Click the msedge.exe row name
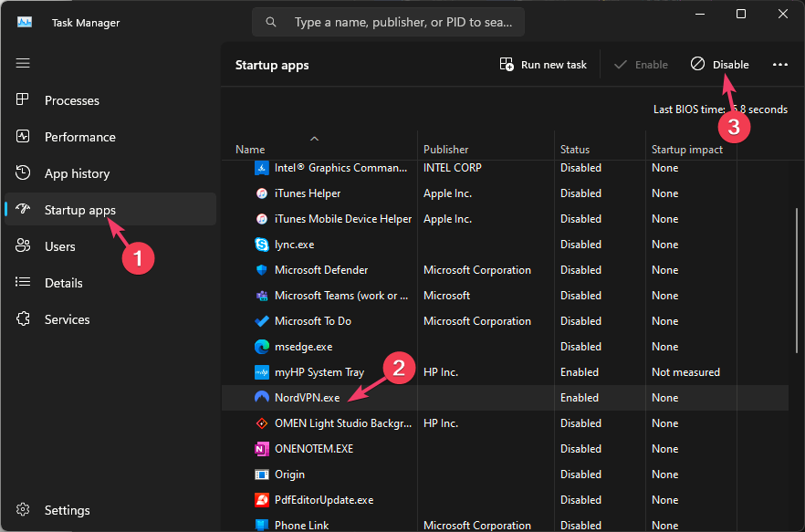The width and height of the screenshot is (805, 532). [303, 347]
